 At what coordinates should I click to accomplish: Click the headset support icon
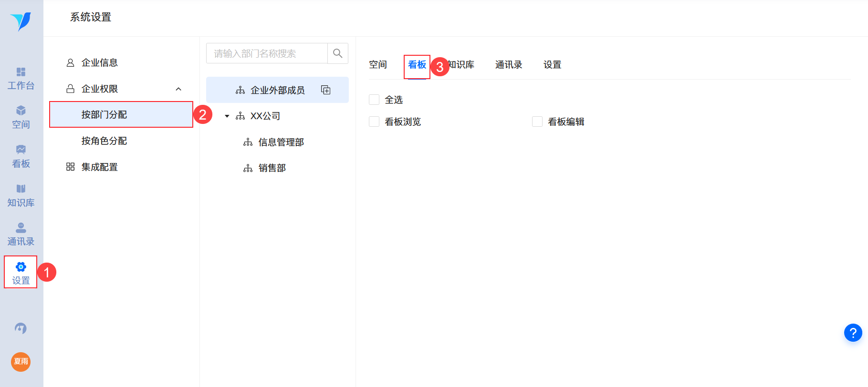tap(21, 328)
